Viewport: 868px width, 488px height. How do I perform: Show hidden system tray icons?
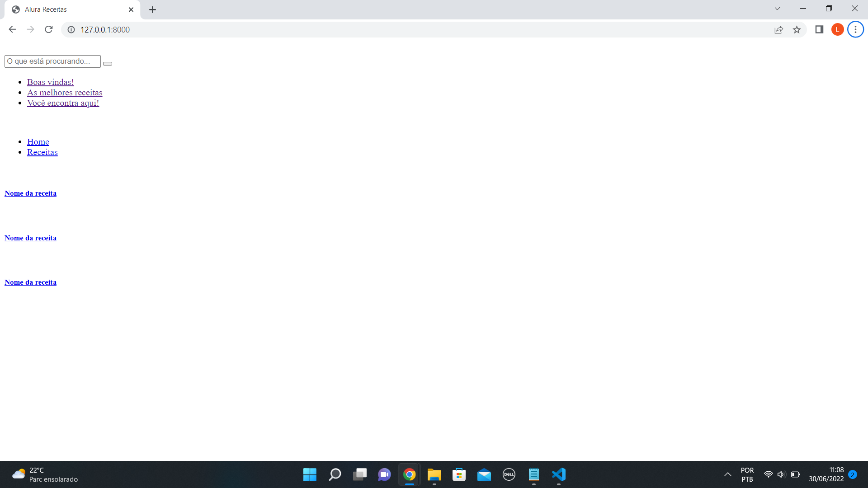point(728,474)
